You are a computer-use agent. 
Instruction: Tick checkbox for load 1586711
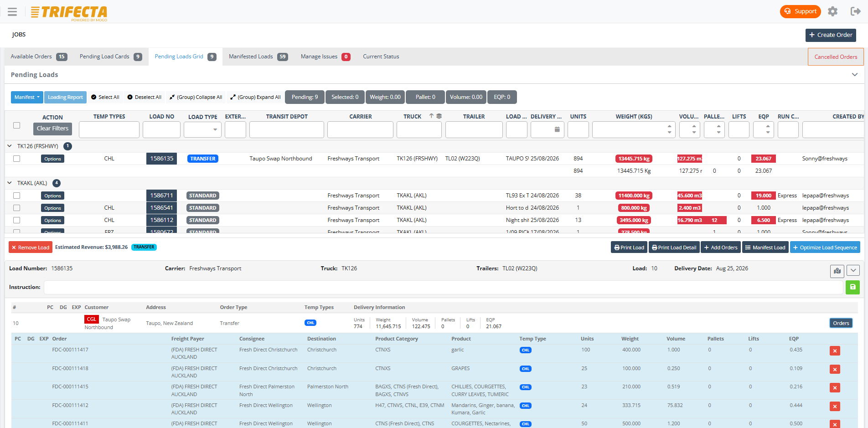pos(17,196)
